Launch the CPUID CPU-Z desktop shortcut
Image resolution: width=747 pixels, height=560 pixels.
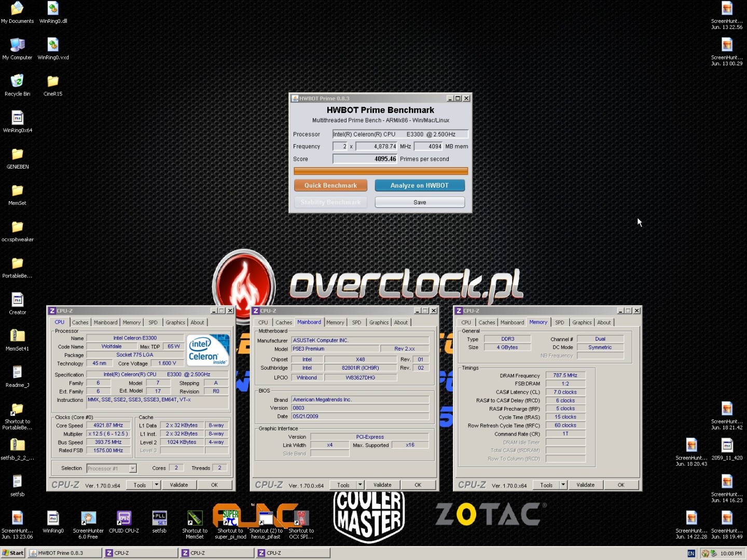pyautogui.click(x=124, y=522)
